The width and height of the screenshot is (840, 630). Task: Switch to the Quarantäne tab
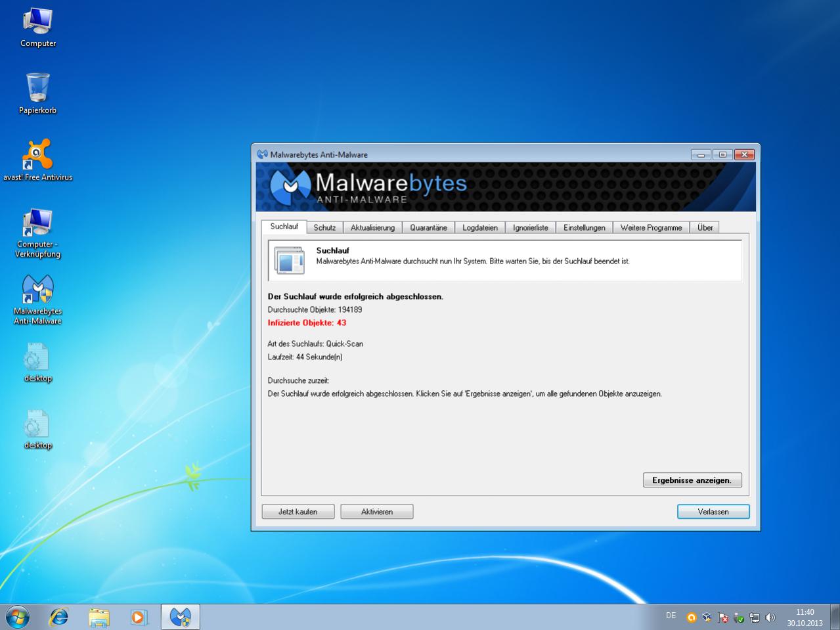[x=428, y=227]
